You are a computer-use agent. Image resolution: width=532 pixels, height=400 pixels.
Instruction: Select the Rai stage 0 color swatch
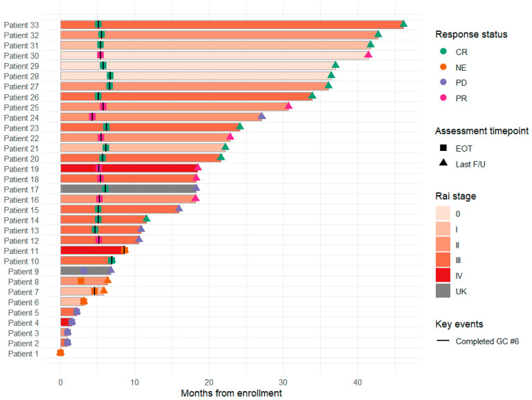(443, 214)
